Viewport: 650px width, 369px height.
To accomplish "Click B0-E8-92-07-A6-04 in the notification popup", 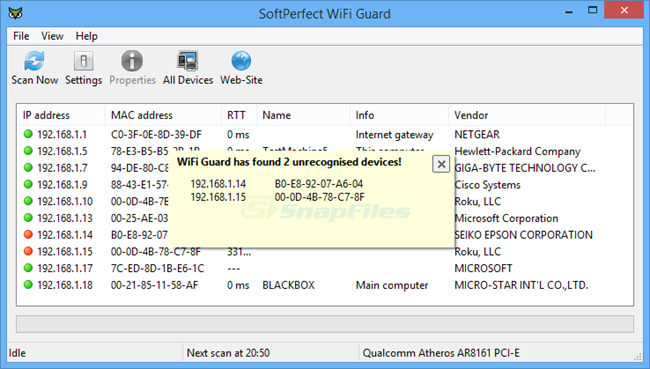I will (319, 184).
